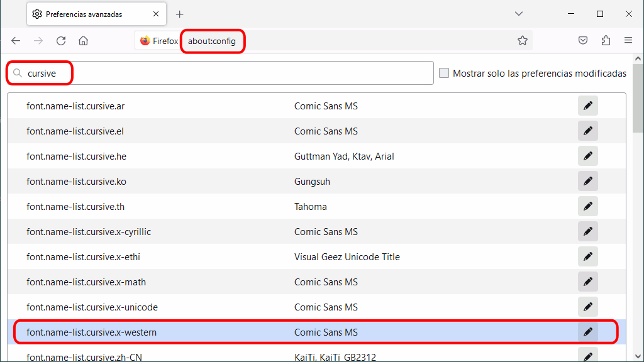Viewport: 644px width, 362px height.
Task: Click the magnifier icon in search box
Action: coord(17,73)
